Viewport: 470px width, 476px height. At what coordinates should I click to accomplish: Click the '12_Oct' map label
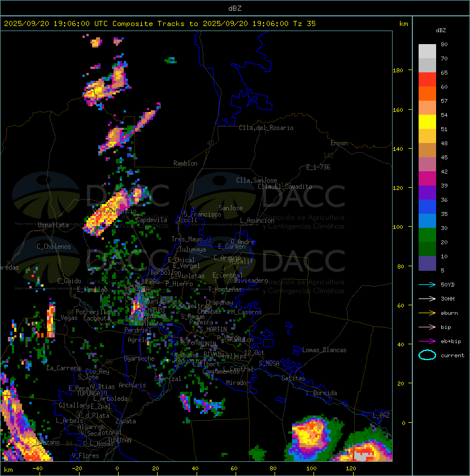click(x=254, y=353)
